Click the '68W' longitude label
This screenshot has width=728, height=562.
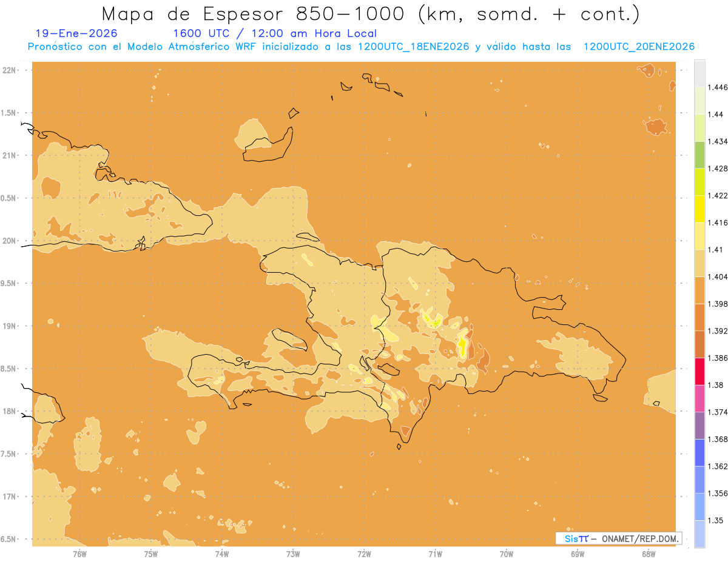(649, 554)
